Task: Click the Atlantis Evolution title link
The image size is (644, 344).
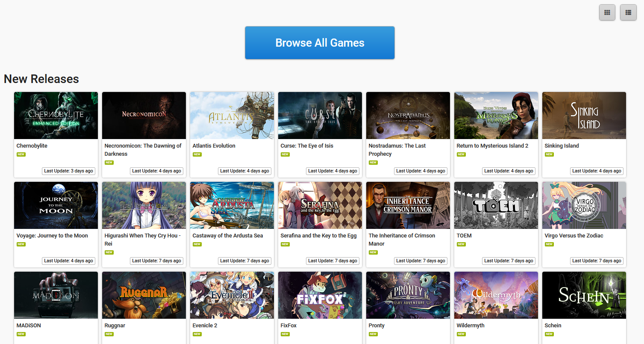Action: click(x=214, y=146)
